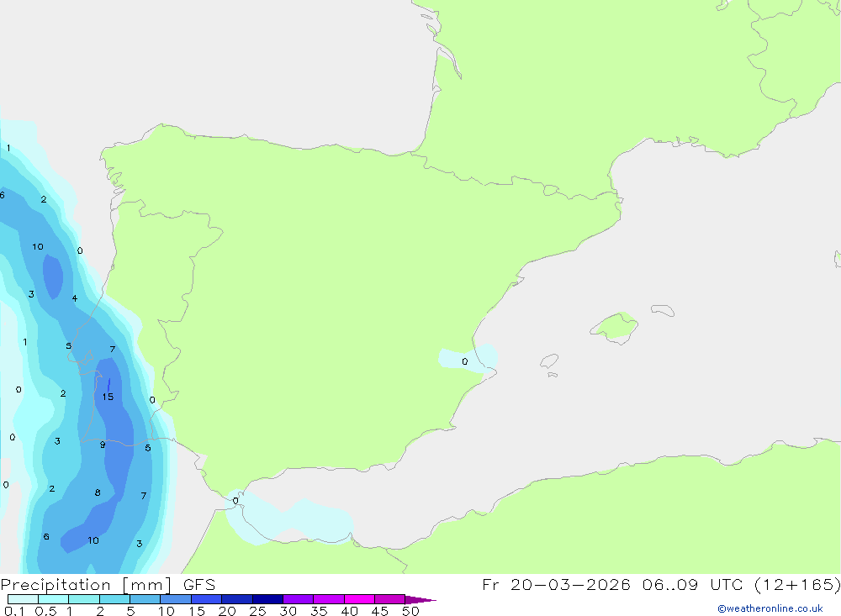Pick the 20–25 mm dark blue swatch
841x616 pixels.
click(x=237, y=599)
